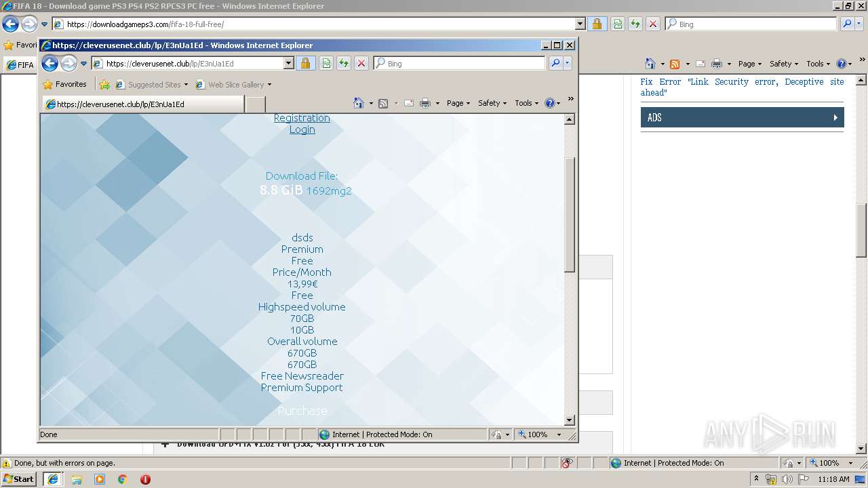Open main window security lock icon
Viewport: 868px width, 488px height.
(x=597, y=24)
